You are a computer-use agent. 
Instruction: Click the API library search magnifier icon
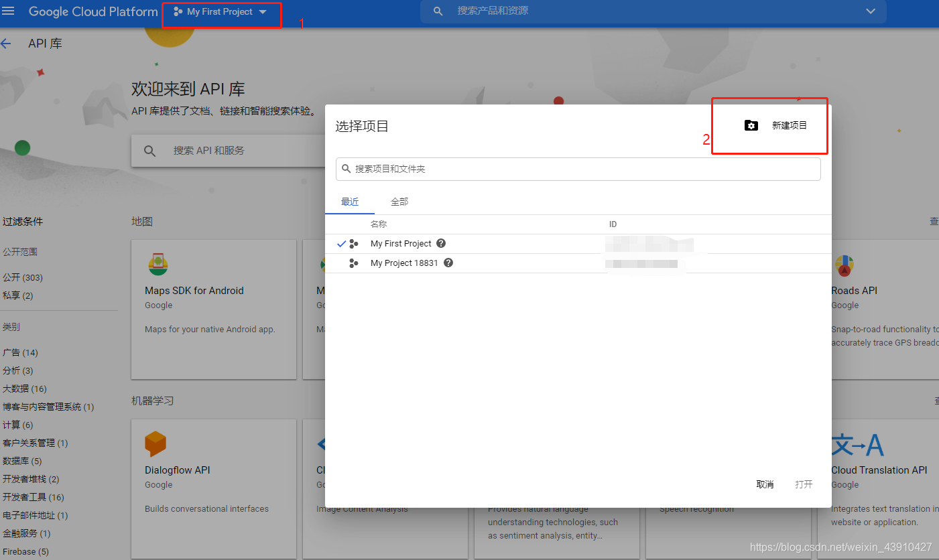coord(150,151)
